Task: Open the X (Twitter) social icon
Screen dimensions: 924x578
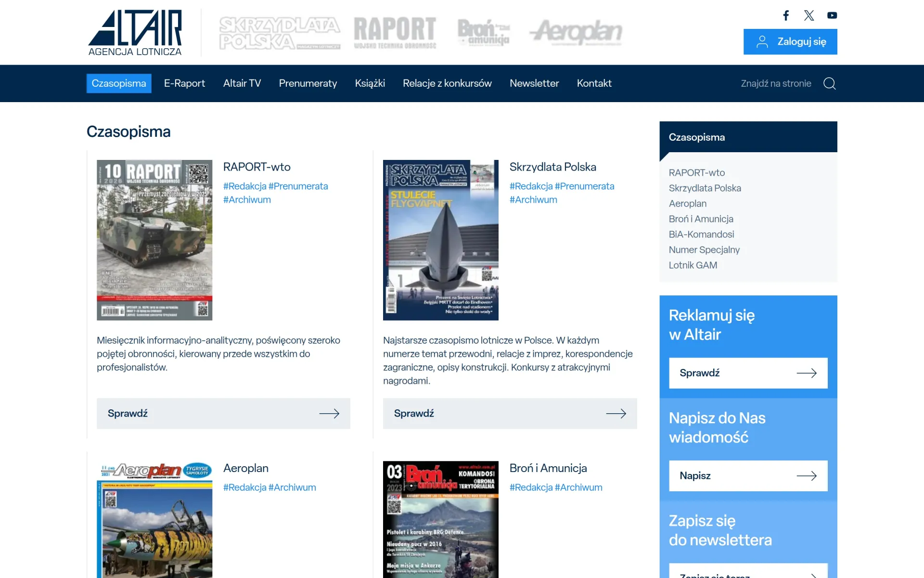Action: point(809,15)
